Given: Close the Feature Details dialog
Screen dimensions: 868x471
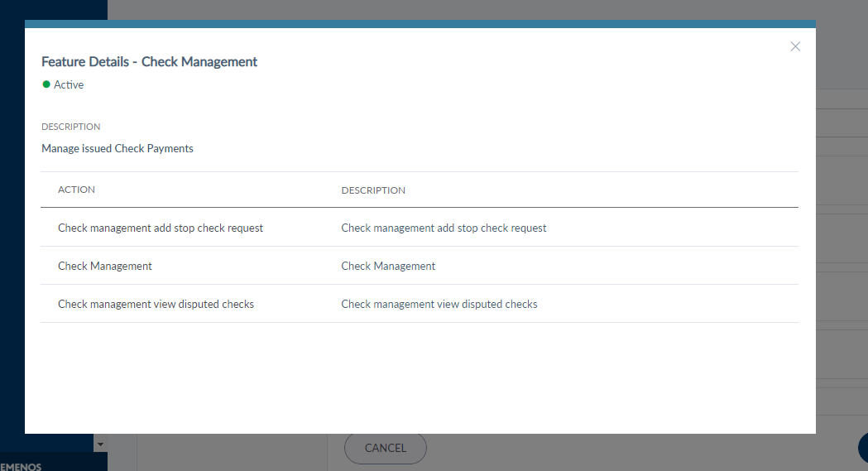Looking at the screenshot, I should (795, 46).
